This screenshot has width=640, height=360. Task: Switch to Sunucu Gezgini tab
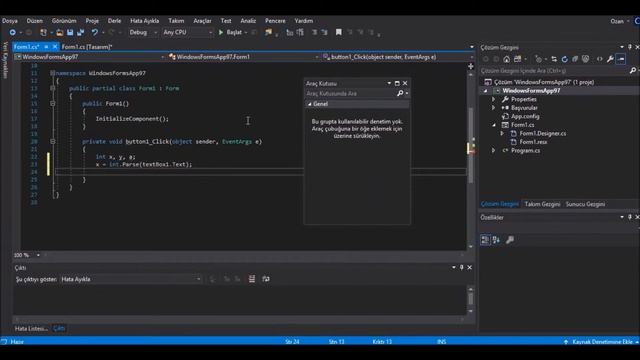585,204
